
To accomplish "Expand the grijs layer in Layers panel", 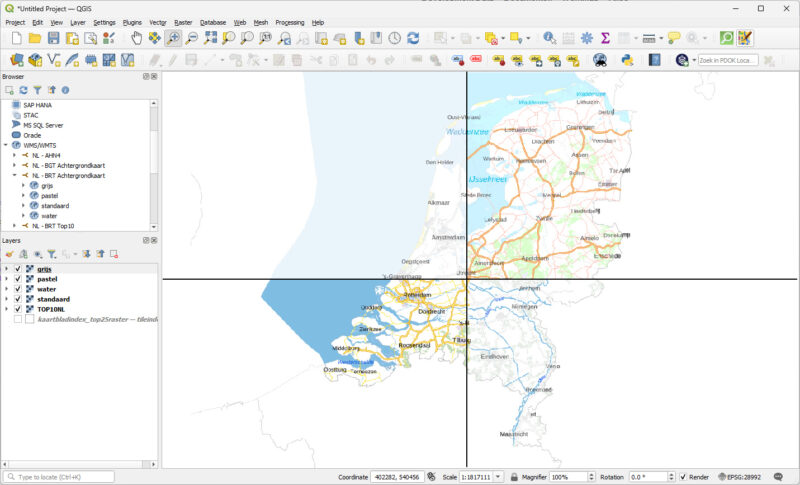I will 6,269.
